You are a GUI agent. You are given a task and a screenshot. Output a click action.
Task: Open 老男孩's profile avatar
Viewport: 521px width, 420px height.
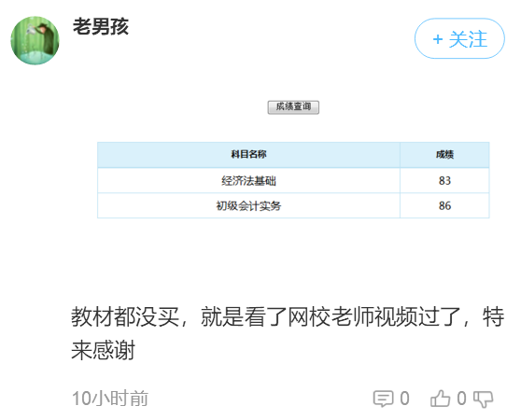pos(35,40)
